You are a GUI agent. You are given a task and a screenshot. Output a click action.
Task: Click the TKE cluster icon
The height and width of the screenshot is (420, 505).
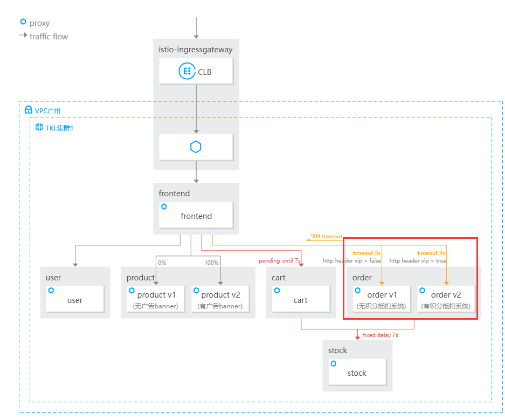[x=39, y=127]
